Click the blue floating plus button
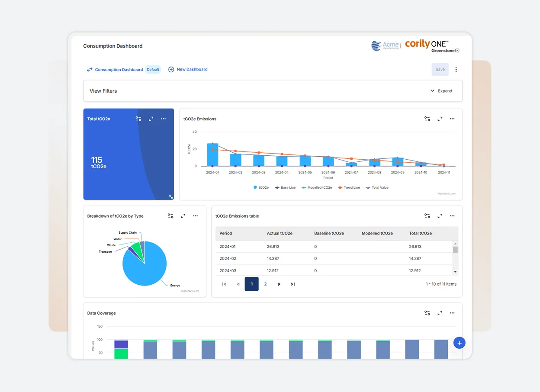Viewport: 540px width, 392px height. (459, 343)
